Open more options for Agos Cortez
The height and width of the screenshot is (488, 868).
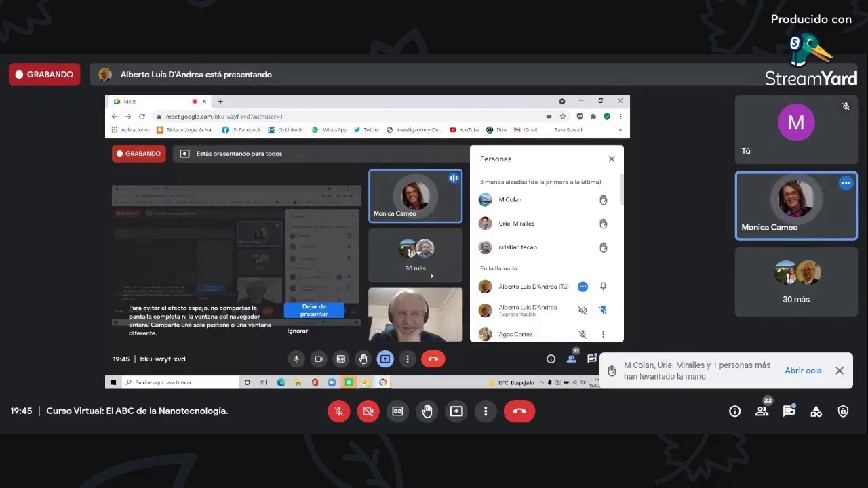pos(603,334)
